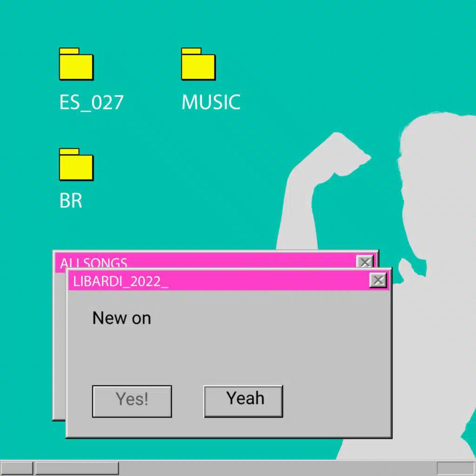Screen dimensions: 476x476
Task: Open the ES_027 folder icon
Action: (x=76, y=64)
